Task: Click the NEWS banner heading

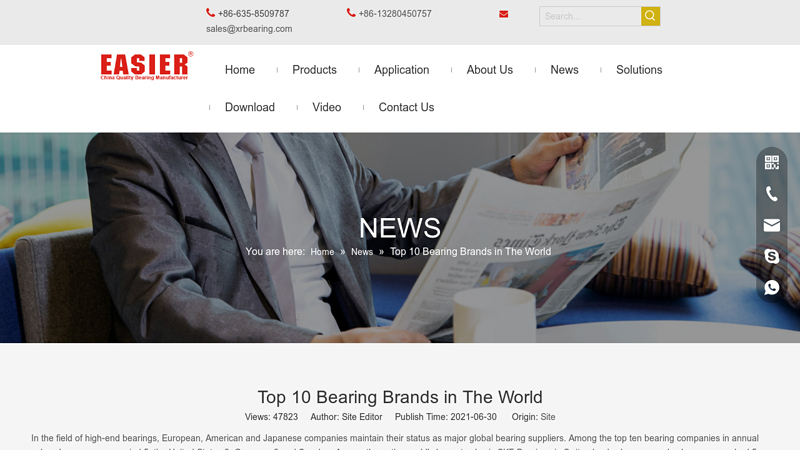Action: pyautogui.click(x=400, y=228)
